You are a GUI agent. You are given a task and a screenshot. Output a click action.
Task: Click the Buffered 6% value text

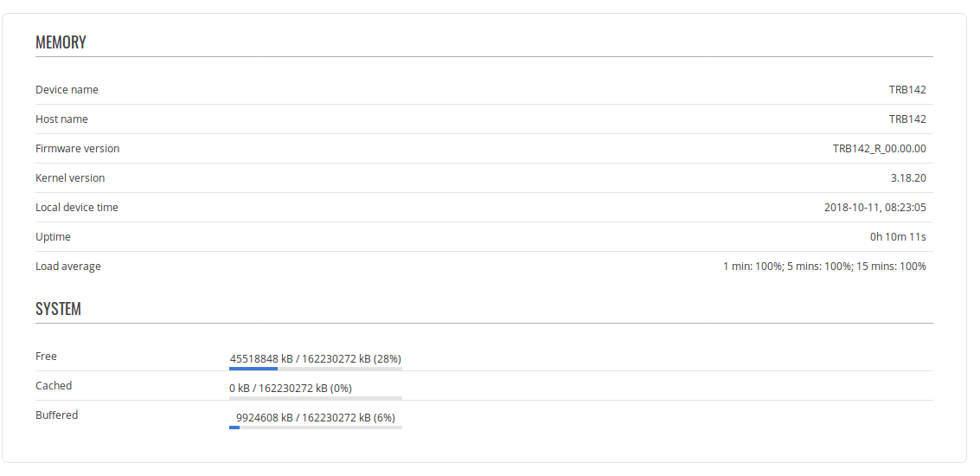click(315, 417)
